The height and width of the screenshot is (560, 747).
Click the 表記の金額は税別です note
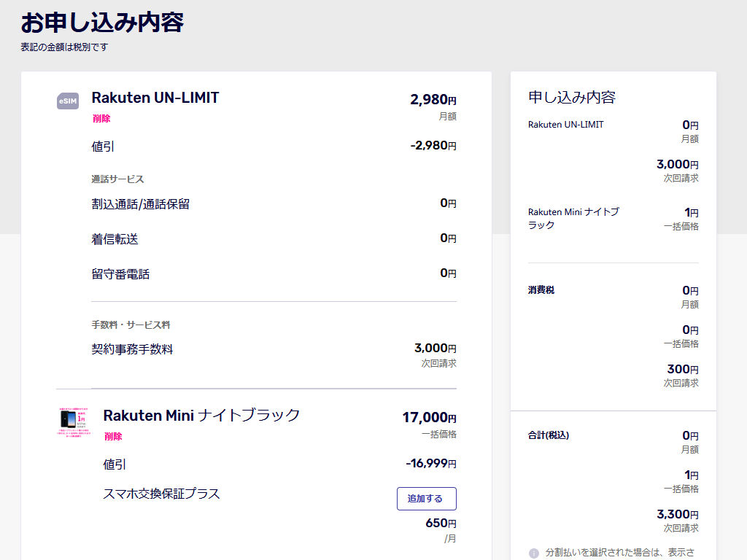point(64,47)
